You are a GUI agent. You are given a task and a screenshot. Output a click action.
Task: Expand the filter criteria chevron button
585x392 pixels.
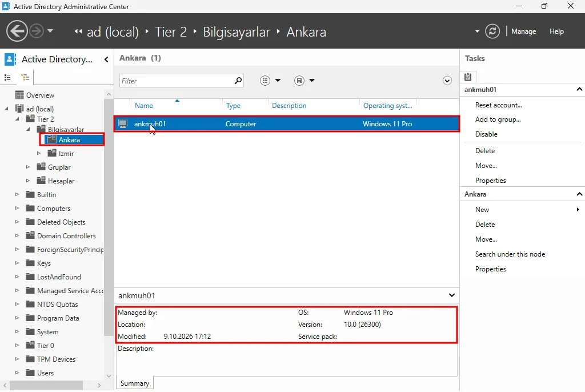coord(447,81)
